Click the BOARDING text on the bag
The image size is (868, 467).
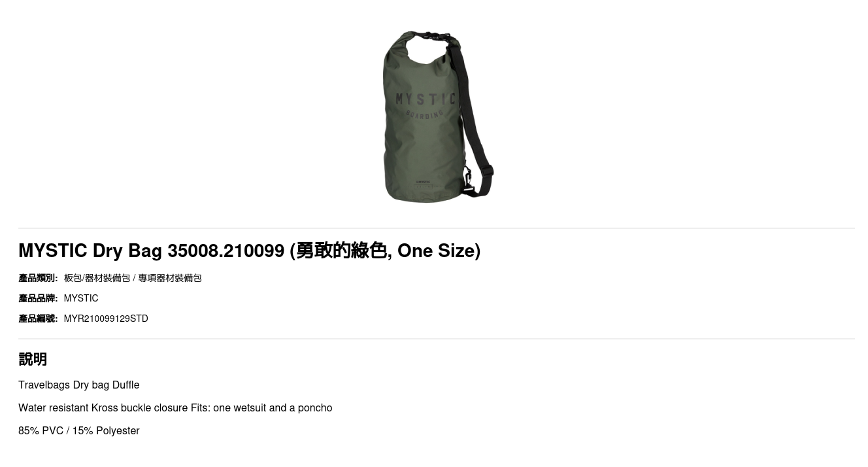425,114
